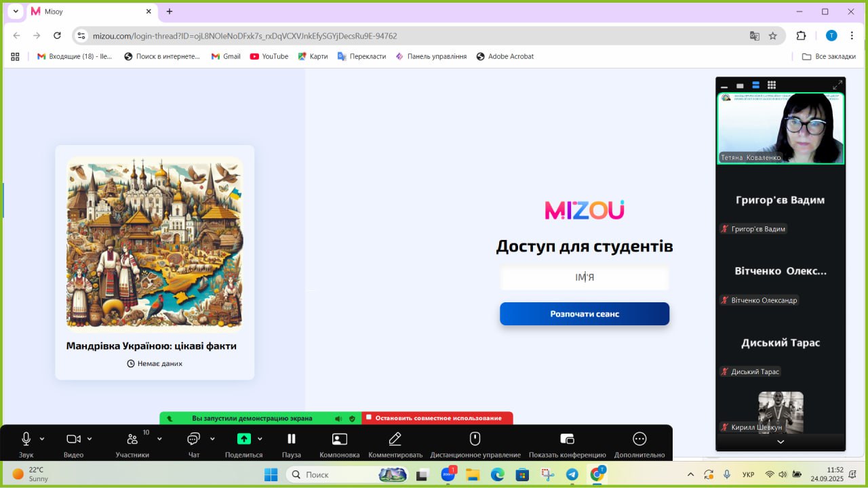The height and width of the screenshot is (488, 868).
Task: Switch video panel to grid view icon
Action: (x=771, y=85)
